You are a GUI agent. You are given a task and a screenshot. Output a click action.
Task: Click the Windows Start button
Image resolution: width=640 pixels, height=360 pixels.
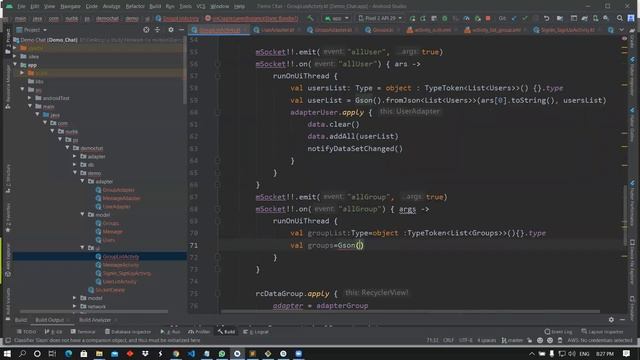coord(7,353)
